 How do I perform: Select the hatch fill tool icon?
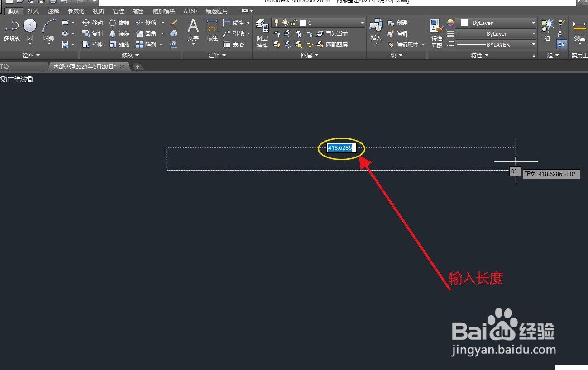point(65,44)
